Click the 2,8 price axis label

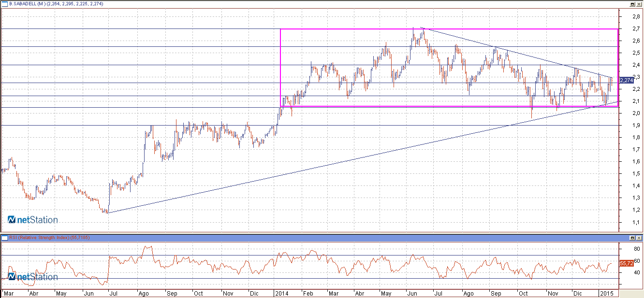pos(637,16)
